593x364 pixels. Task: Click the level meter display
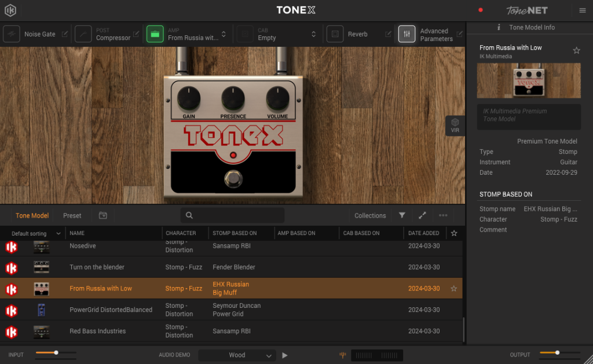(x=376, y=355)
